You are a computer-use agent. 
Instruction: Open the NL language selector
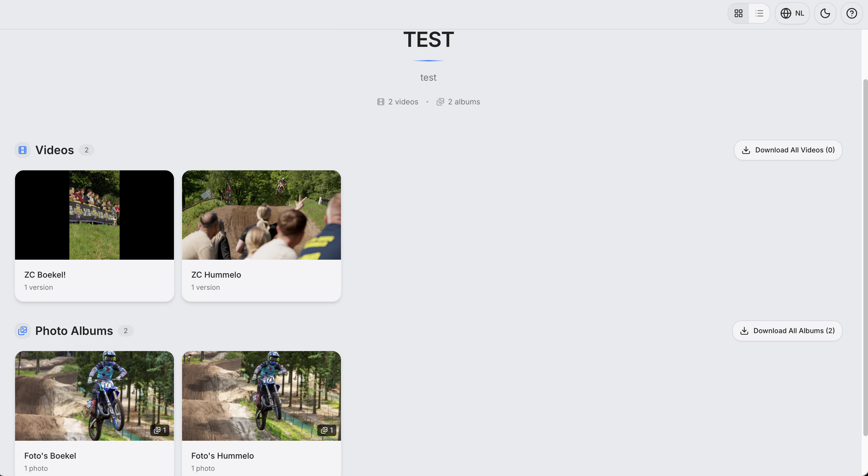[x=792, y=14]
